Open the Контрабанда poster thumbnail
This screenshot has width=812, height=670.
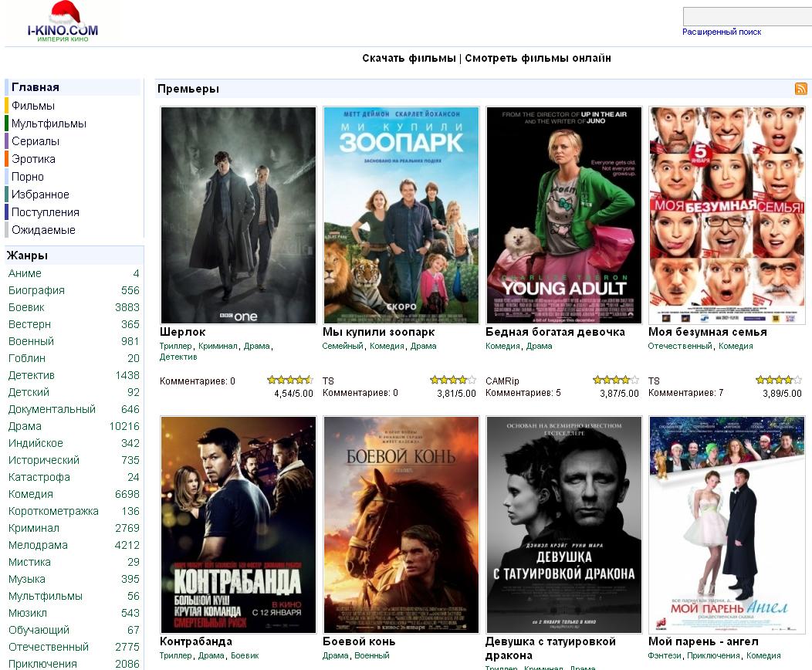tap(239, 525)
